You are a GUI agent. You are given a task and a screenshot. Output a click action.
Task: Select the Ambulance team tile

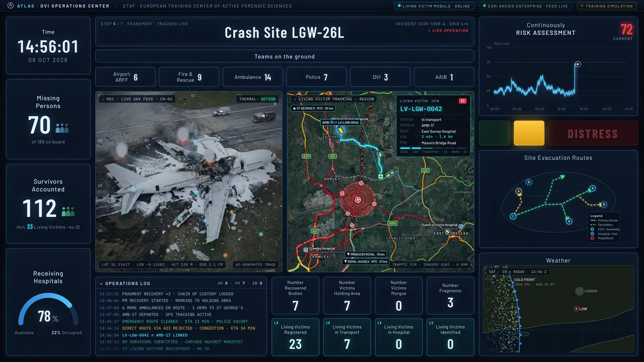253,77
